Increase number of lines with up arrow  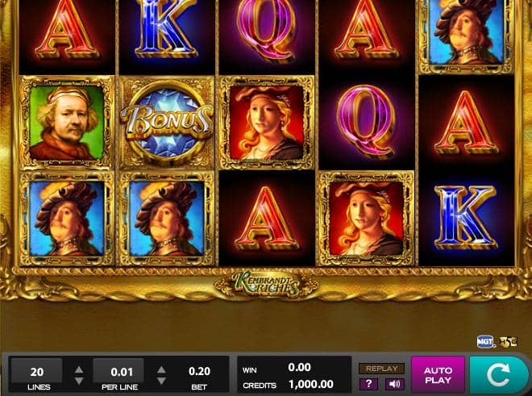tap(79, 369)
